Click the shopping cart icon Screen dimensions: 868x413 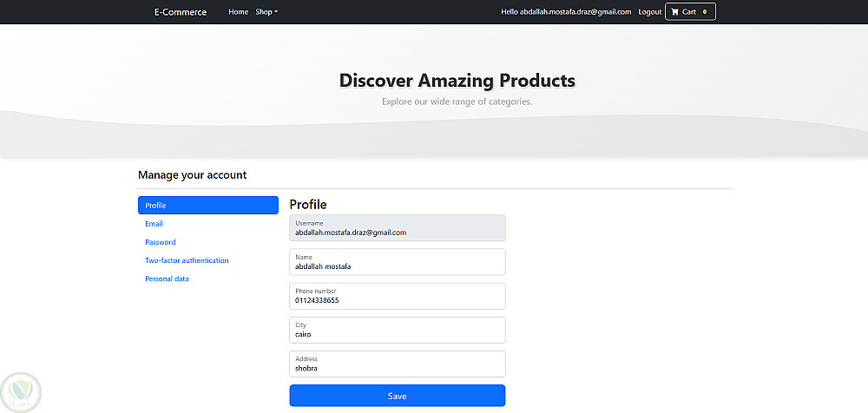674,12
